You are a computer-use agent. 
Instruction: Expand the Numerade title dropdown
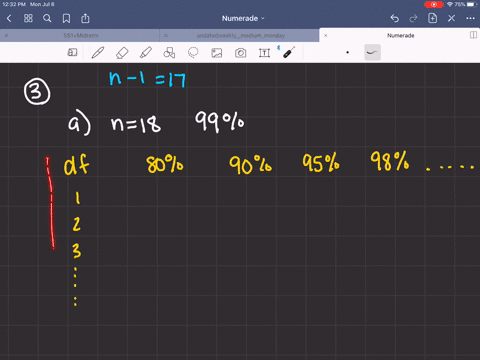tap(243, 18)
